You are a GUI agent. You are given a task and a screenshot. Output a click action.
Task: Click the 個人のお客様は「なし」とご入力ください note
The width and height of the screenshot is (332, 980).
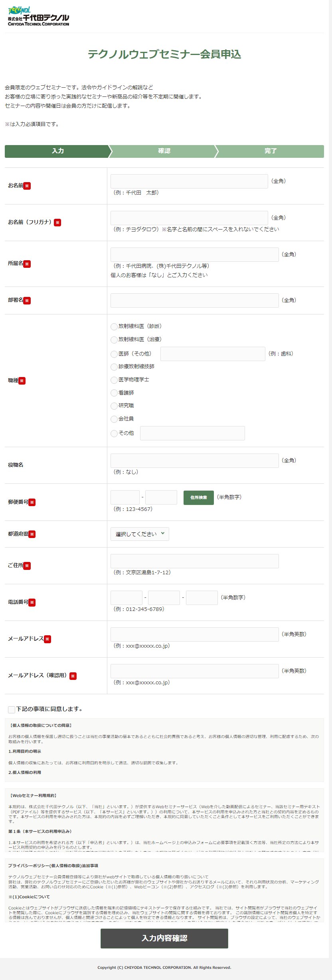pos(159,275)
